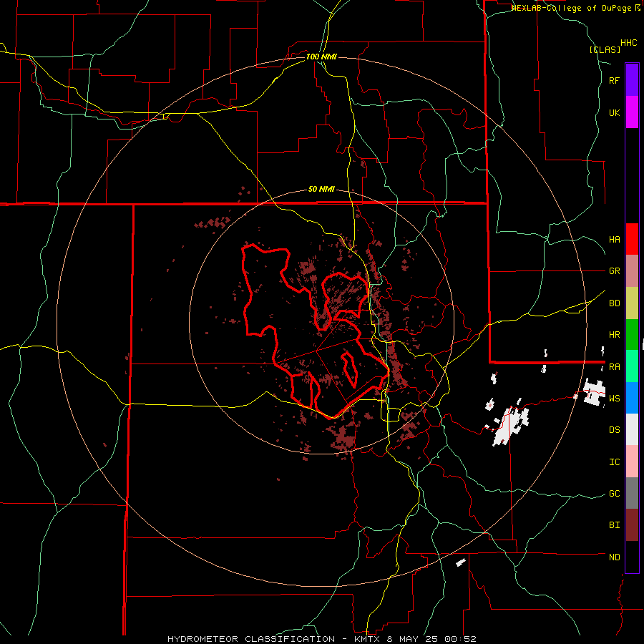Image resolution: width=644 pixels, height=644 pixels.
Task: Click the DS legend label
Action: [614, 430]
